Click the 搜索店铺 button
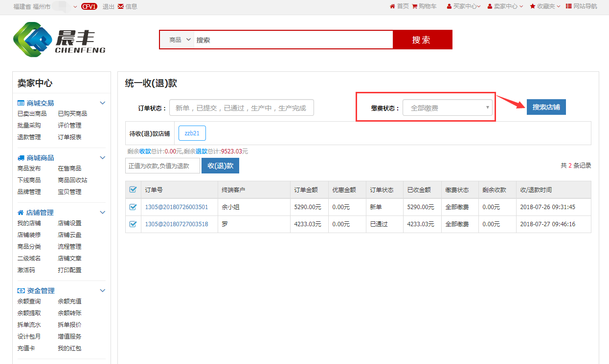Image resolution: width=609 pixels, height=364 pixels. point(546,107)
